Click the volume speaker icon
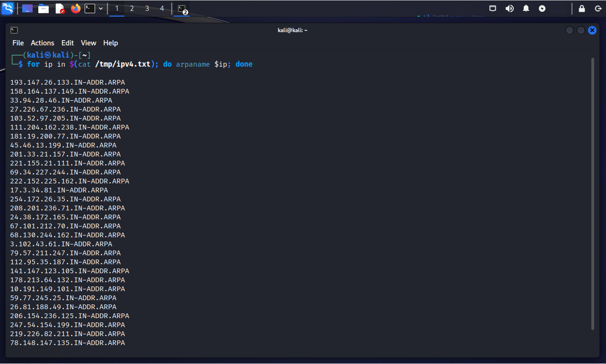 pyautogui.click(x=509, y=9)
